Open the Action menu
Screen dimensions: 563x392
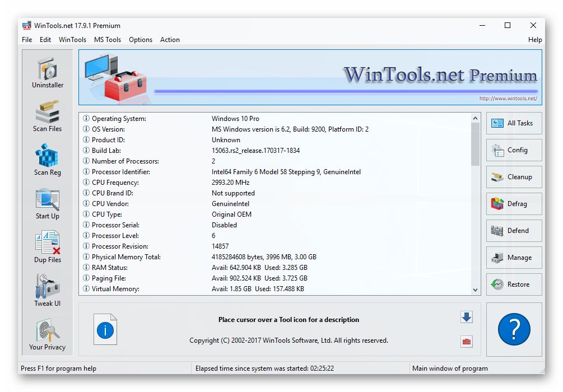click(x=170, y=40)
